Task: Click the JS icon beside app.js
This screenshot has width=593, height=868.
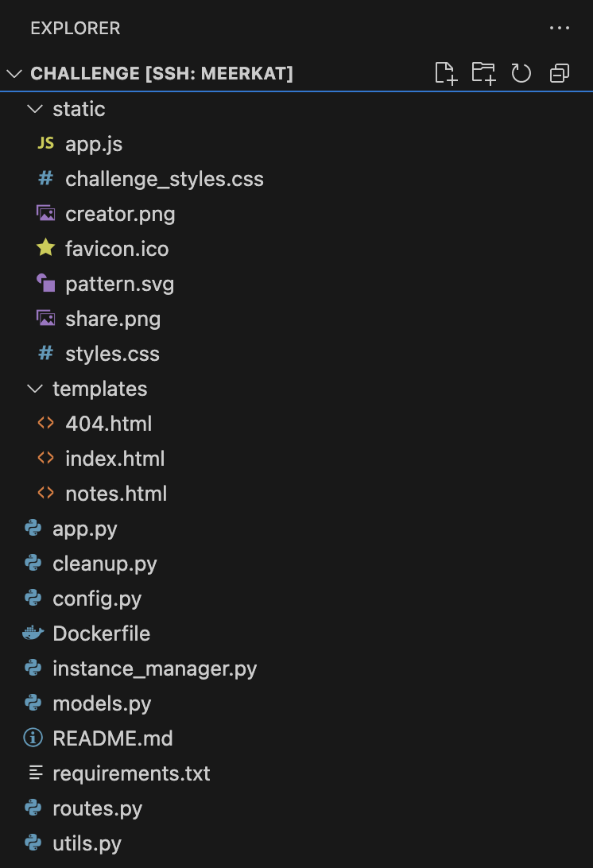Action: pos(45,143)
